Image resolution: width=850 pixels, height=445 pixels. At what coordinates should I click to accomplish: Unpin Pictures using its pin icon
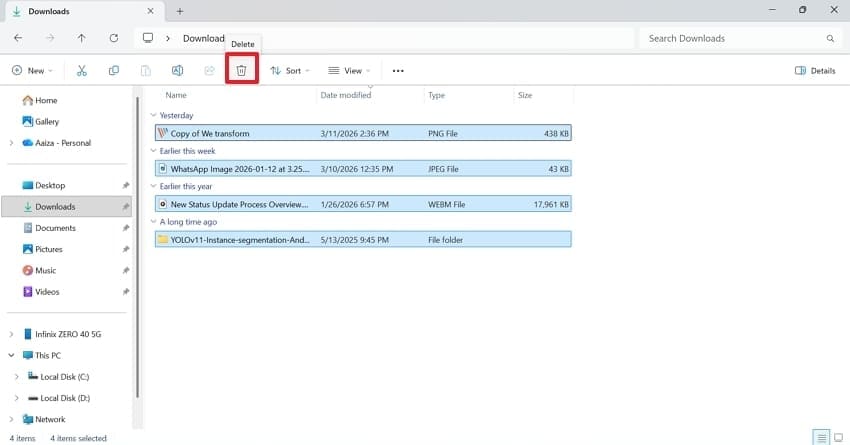pyautogui.click(x=126, y=249)
